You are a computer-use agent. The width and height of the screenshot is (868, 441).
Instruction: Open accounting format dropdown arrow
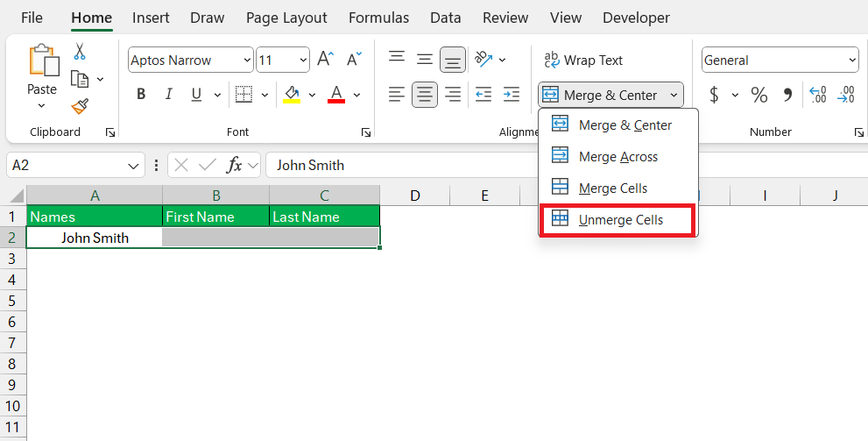[x=735, y=96]
